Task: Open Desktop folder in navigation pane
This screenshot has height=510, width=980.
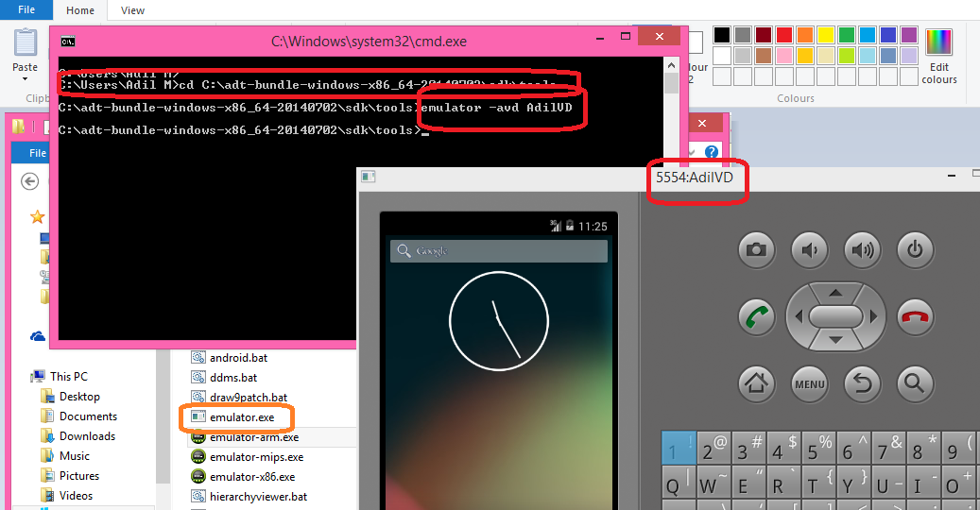Action: pyautogui.click(x=79, y=397)
